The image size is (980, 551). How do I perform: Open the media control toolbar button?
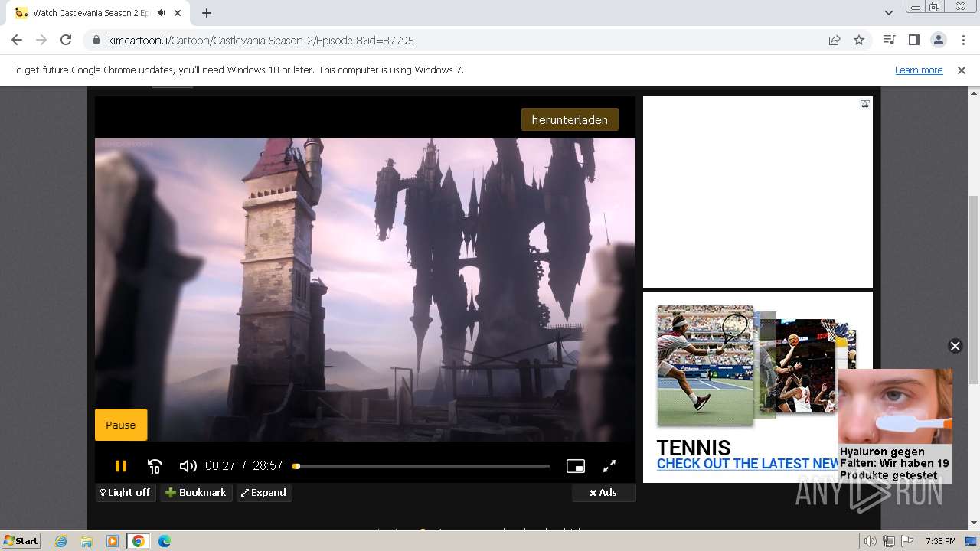pyautogui.click(x=889, y=40)
